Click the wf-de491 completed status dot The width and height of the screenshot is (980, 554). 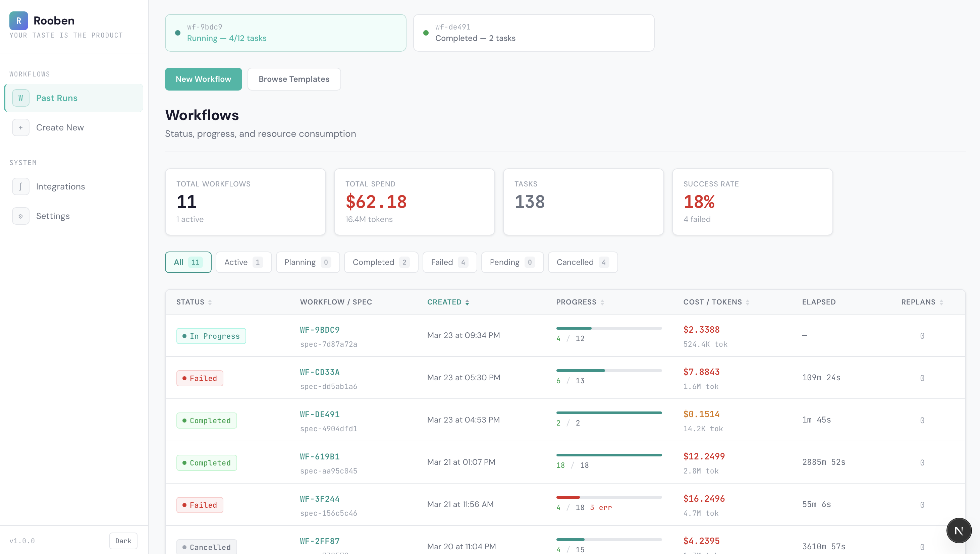click(426, 33)
